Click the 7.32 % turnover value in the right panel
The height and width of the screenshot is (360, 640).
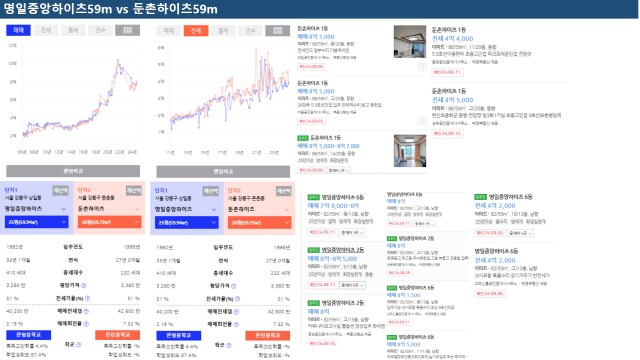pyautogui.click(x=281, y=324)
